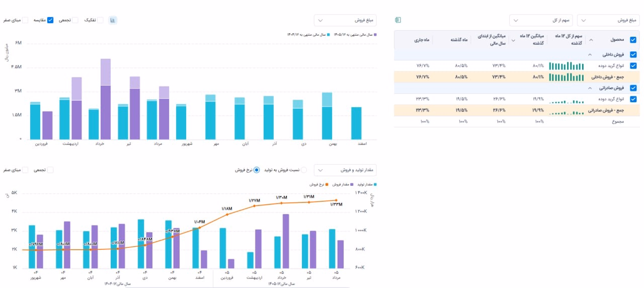Click the teal اسفند bar in the sales chart
Screen dimensions: 644x288
(356, 123)
